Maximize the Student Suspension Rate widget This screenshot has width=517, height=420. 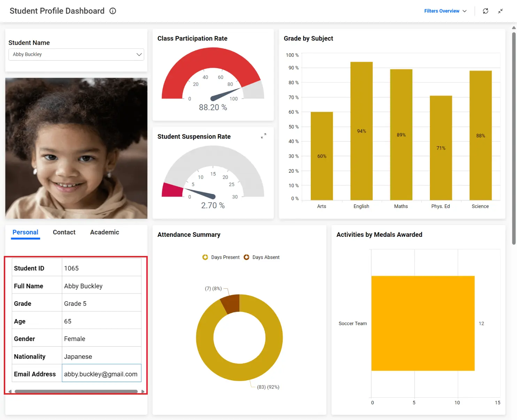263,136
